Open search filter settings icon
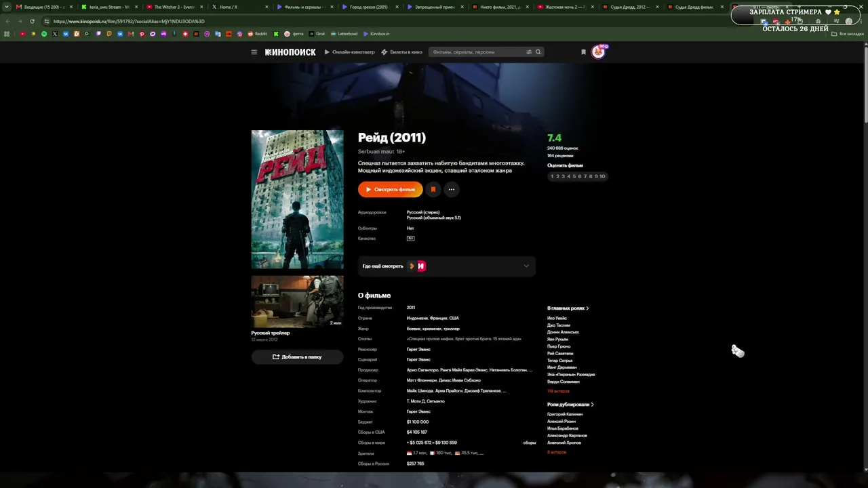Screen dimensions: 868x488 (529, 52)
